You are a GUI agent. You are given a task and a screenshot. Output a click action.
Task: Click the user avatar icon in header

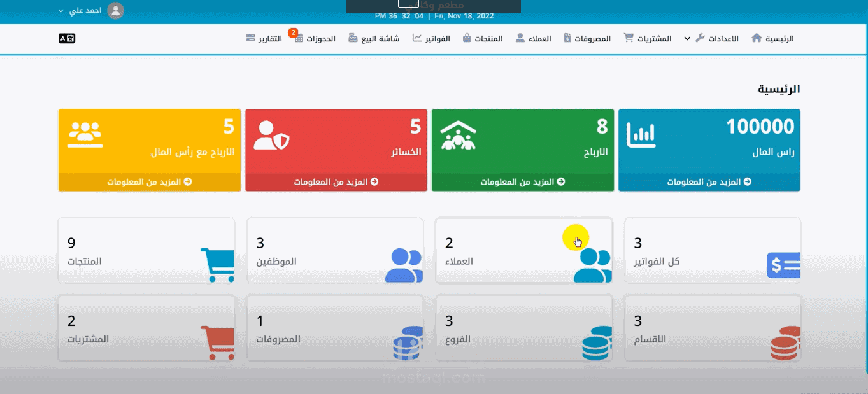pos(115,11)
